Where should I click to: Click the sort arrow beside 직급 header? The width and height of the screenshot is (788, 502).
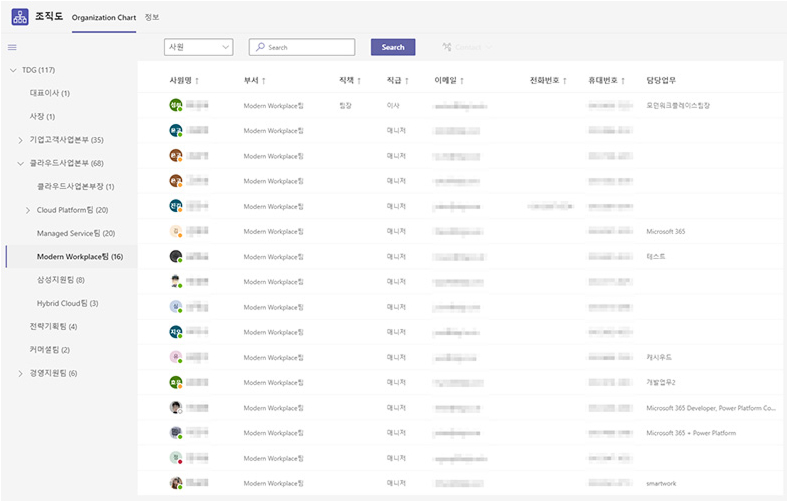[x=407, y=80]
